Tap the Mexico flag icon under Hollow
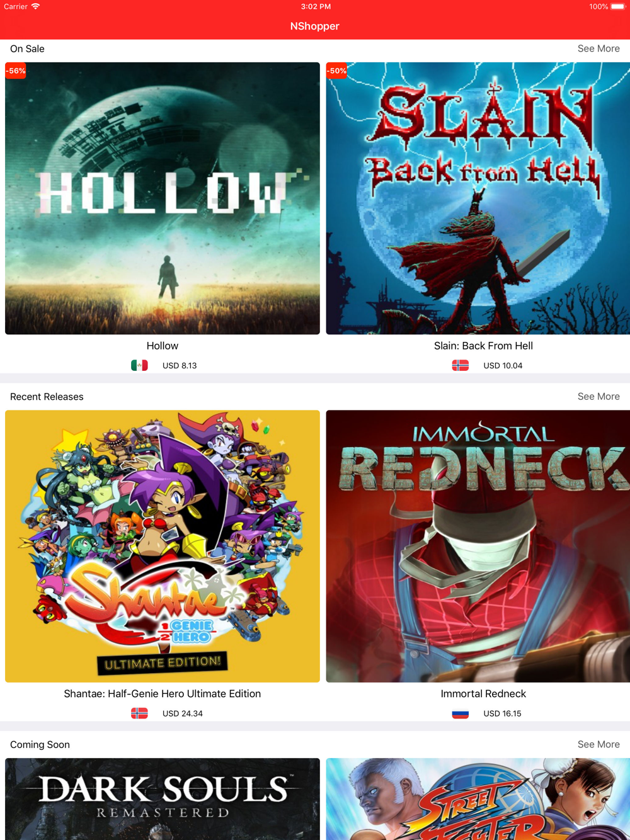Image resolution: width=630 pixels, height=840 pixels. click(139, 365)
